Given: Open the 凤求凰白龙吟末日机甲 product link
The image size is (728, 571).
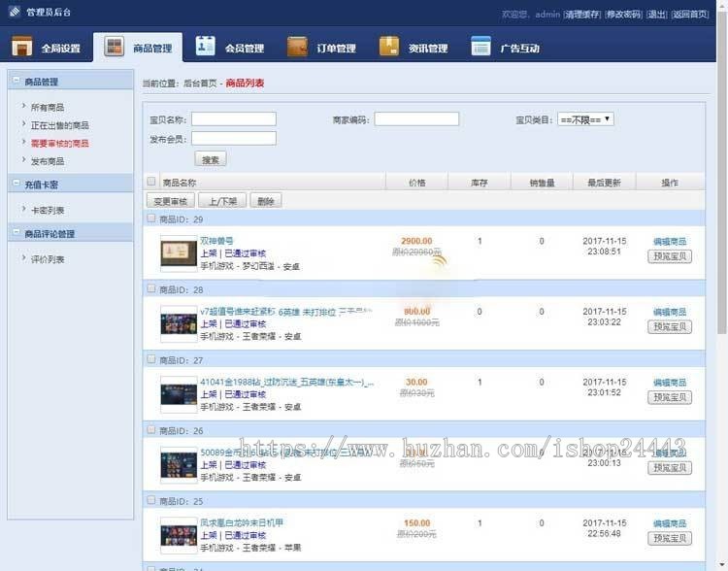Looking at the screenshot, I should click(x=242, y=522).
